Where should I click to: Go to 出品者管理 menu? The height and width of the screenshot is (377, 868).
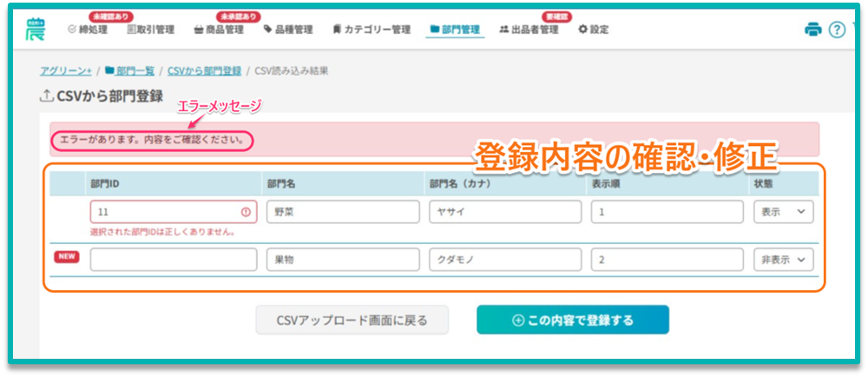pos(529,30)
